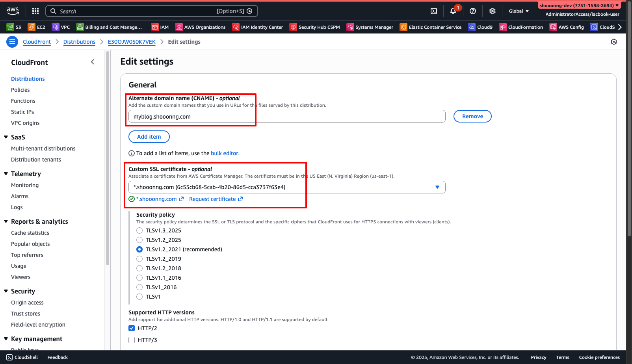Go to Policies in sidebar
The width and height of the screenshot is (632, 364).
click(x=20, y=90)
